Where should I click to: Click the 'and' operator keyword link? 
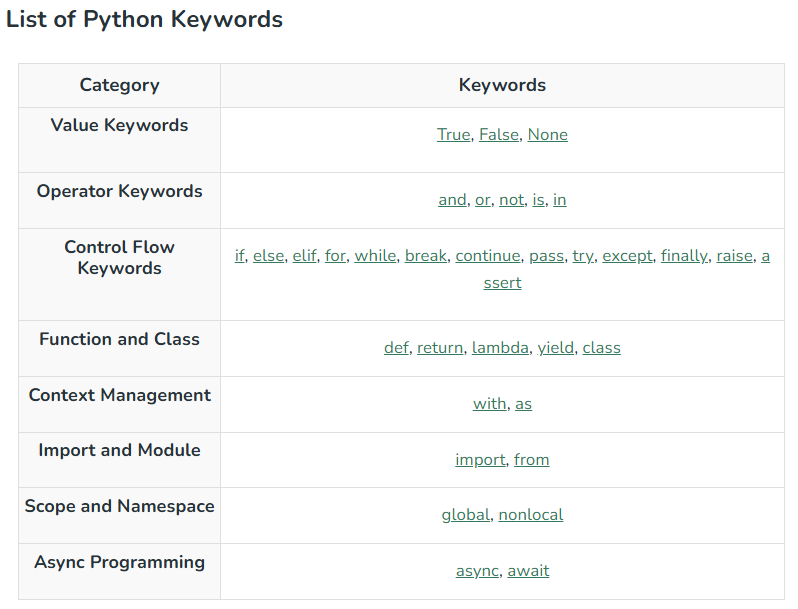tap(452, 200)
